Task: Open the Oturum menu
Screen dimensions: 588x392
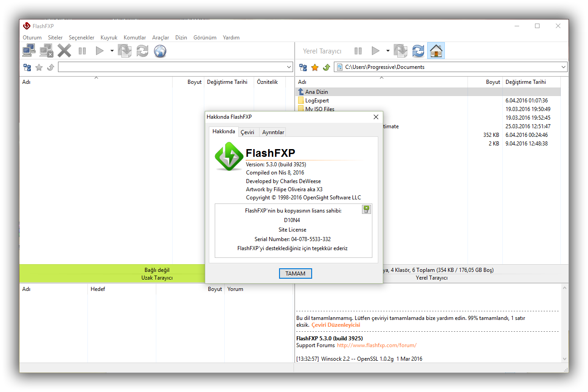Action: coord(32,38)
